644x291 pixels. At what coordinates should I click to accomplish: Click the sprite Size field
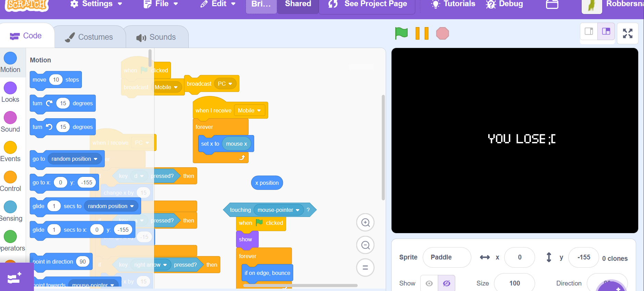[x=514, y=283]
